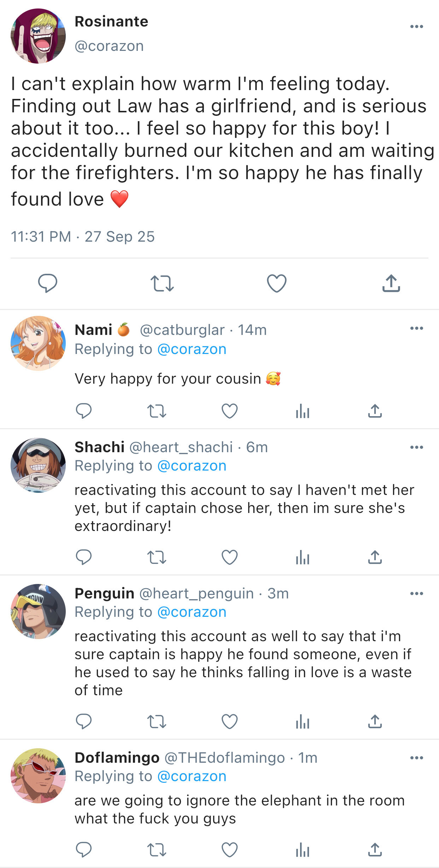This screenshot has height=868, width=439.
Task: Like Nami's reply
Action: point(229,411)
